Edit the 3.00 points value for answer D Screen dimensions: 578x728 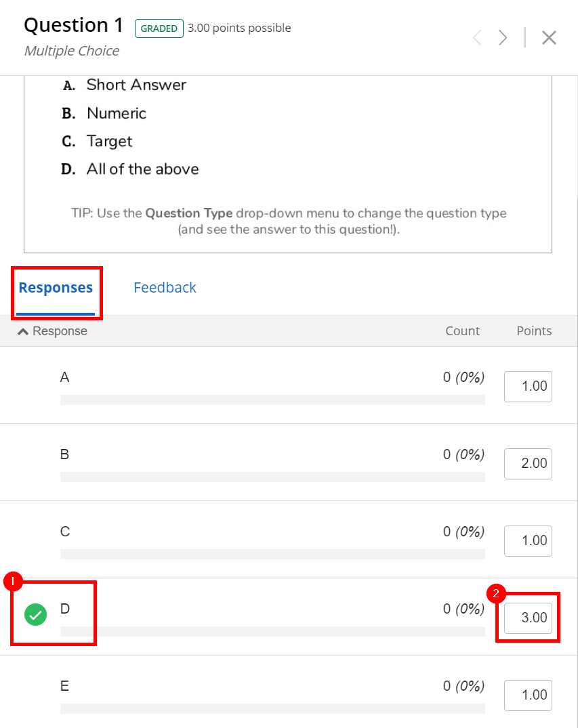click(x=528, y=617)
